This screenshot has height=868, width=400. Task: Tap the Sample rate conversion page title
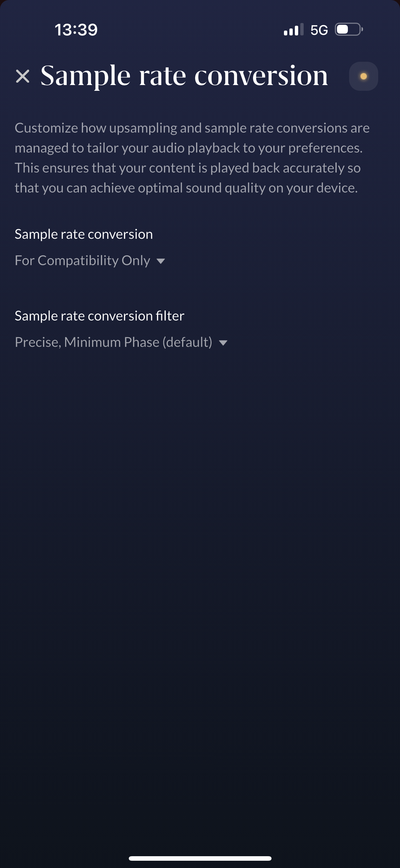pos(184,76)
